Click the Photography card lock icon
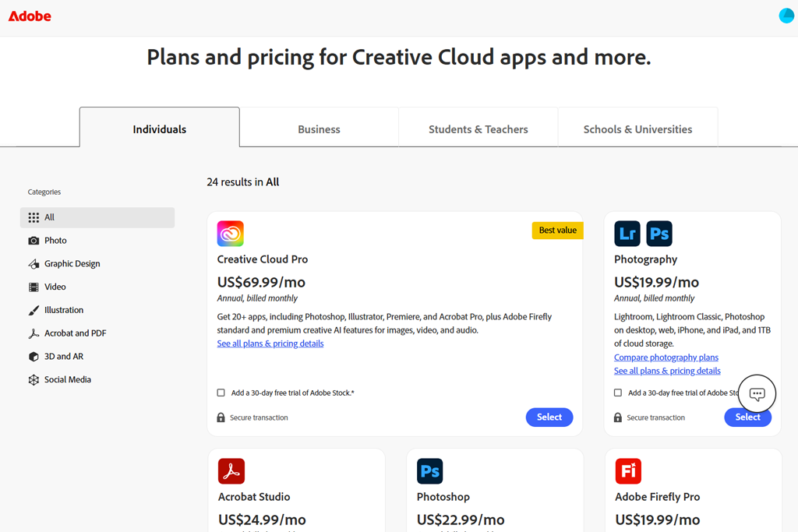The width and height of the screenshot is (798, 532). click(x=618, y=417)
